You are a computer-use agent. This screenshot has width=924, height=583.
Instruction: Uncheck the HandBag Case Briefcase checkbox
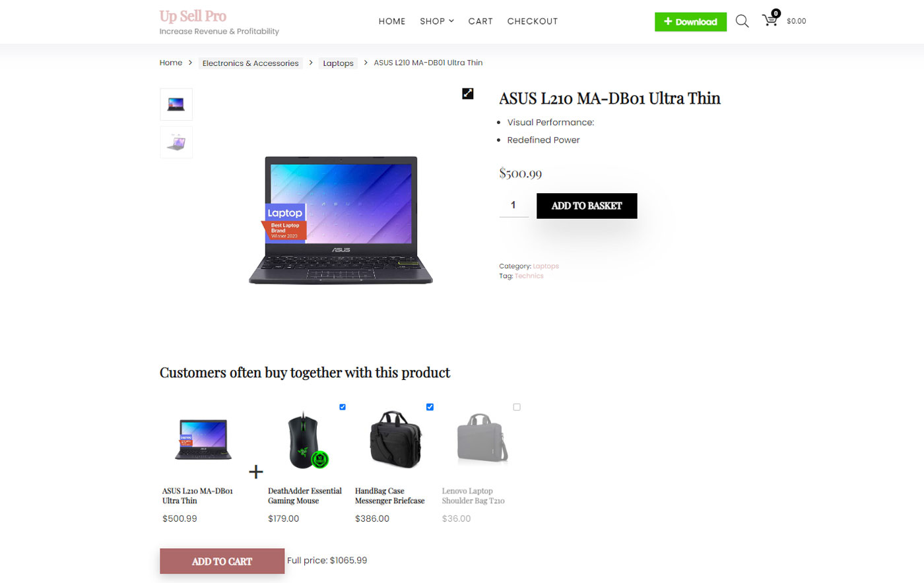[430, 407]
